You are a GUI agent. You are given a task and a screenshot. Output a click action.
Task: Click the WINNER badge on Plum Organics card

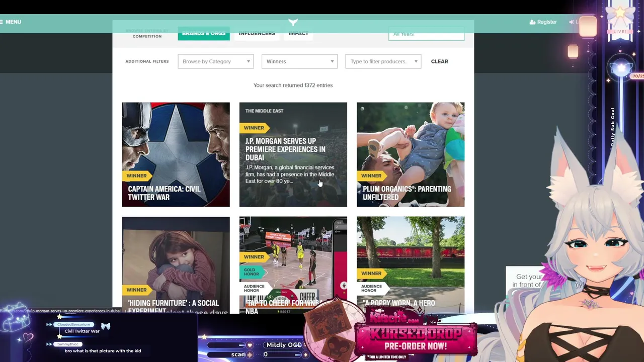click(x=371, y=175)
